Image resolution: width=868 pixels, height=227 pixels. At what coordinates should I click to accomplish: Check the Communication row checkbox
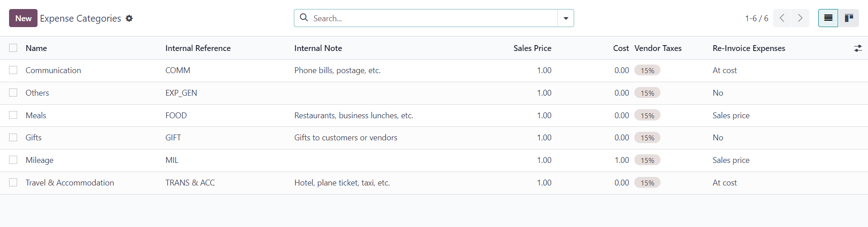click(13, 70)
